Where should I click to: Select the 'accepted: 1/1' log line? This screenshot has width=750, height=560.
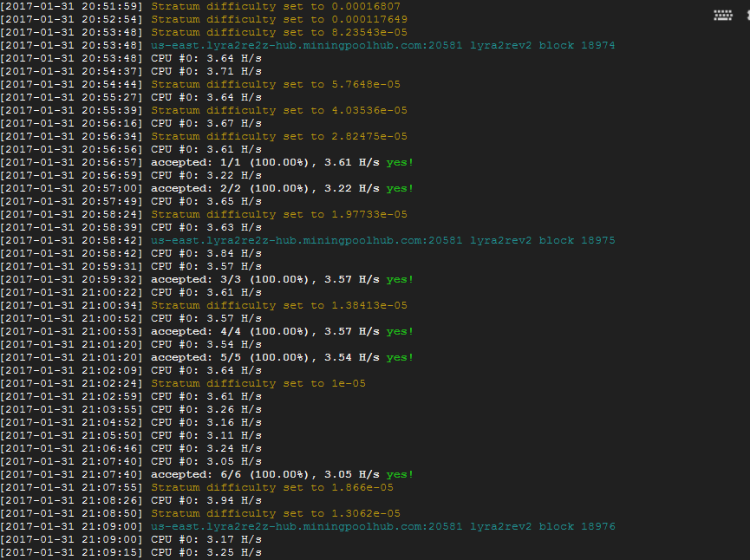pos(206,163)
